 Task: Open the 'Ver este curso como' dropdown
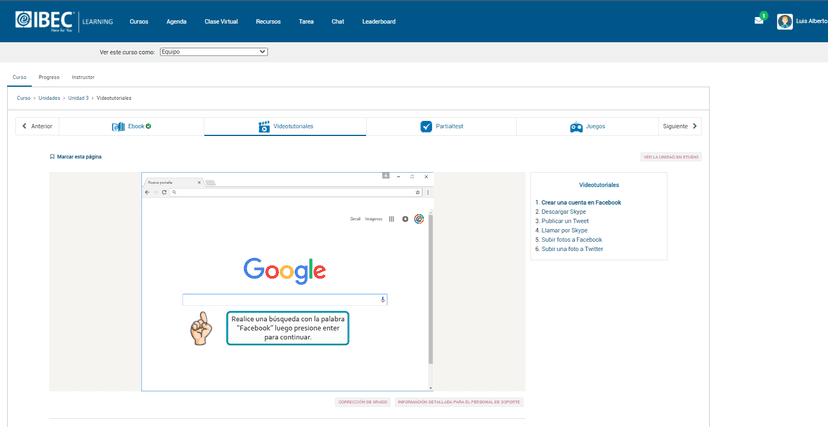[214, 52]
